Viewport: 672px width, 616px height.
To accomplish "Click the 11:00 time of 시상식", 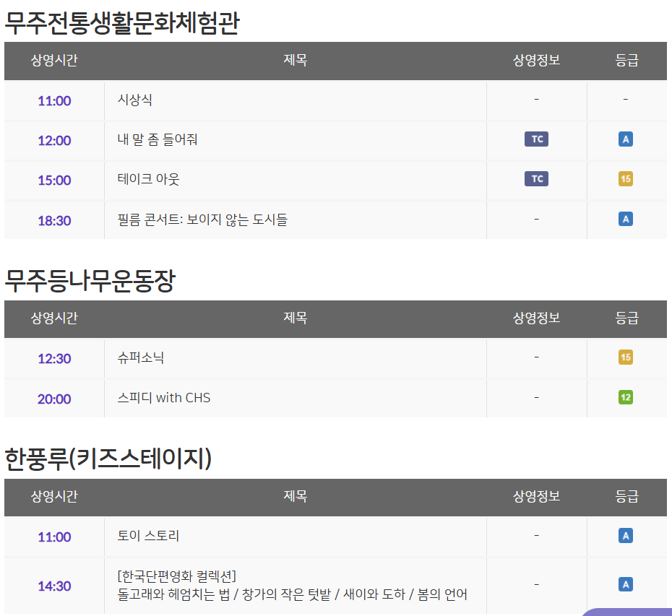I will [54, 101].
